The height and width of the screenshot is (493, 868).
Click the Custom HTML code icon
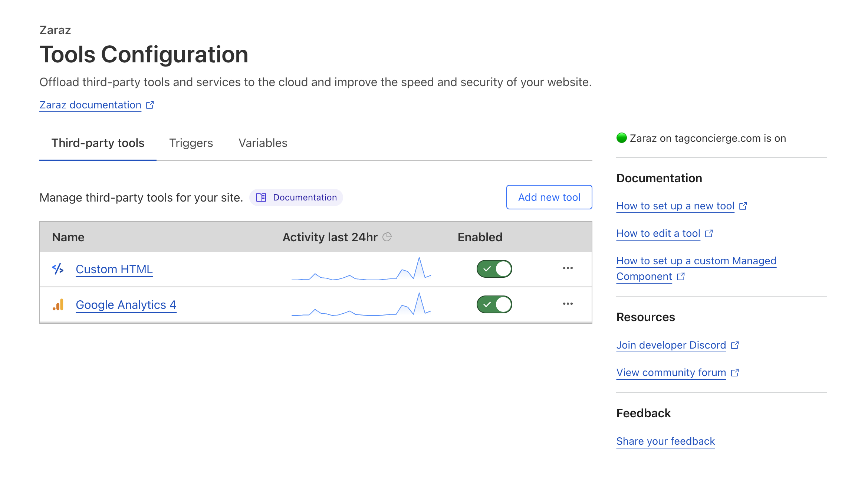58,269
